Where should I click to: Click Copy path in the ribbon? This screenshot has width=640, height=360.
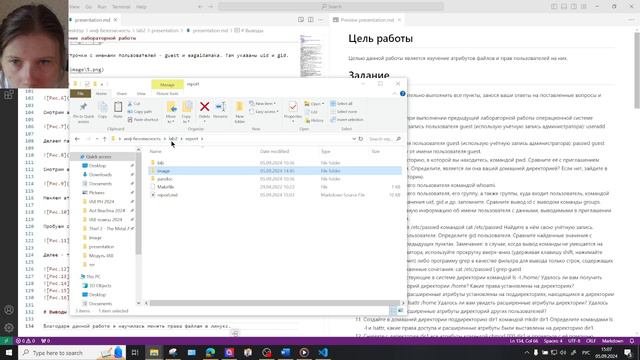[x=140, y=111]
